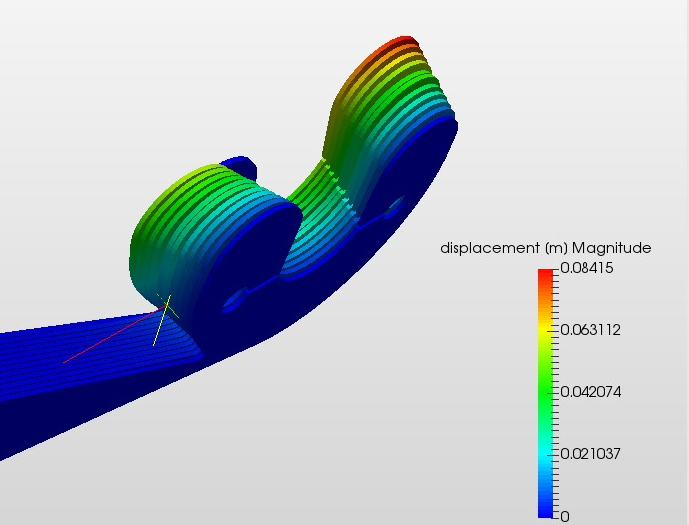Click the minimum legend value 0

coord(565,517)
